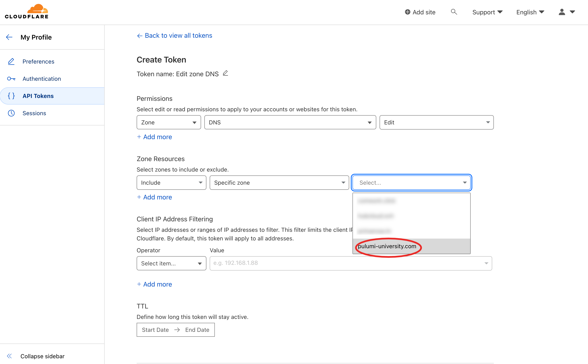Click the Preferences sidebar icon

(11, 61)
